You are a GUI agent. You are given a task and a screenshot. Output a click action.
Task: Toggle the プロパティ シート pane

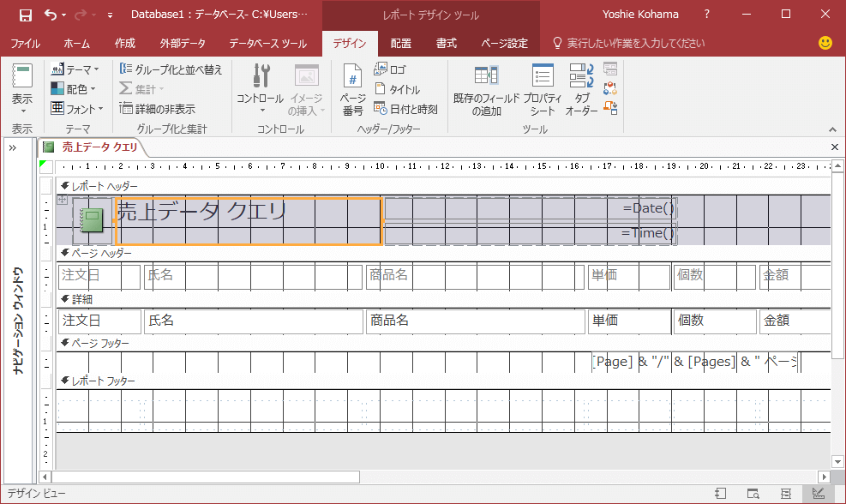(x=543, y=89)
